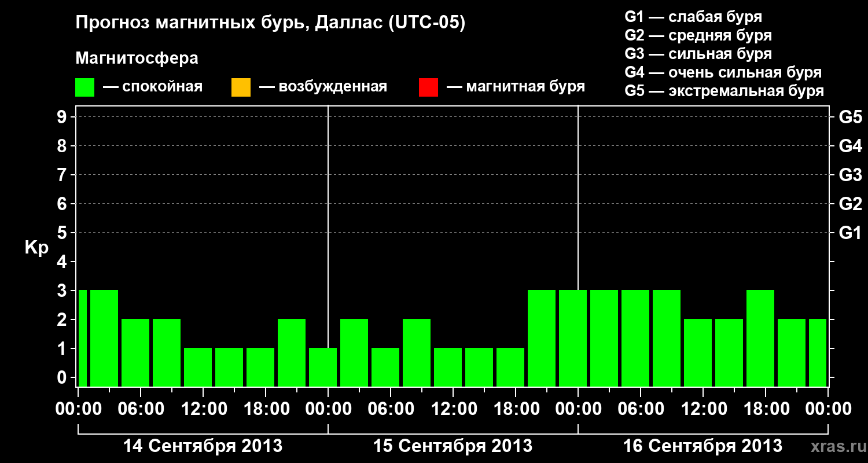Click the 06:00 tick label for 15 Сентября
Image resolution: width=868 pixels, height=463 pixels.
[391, 409]
